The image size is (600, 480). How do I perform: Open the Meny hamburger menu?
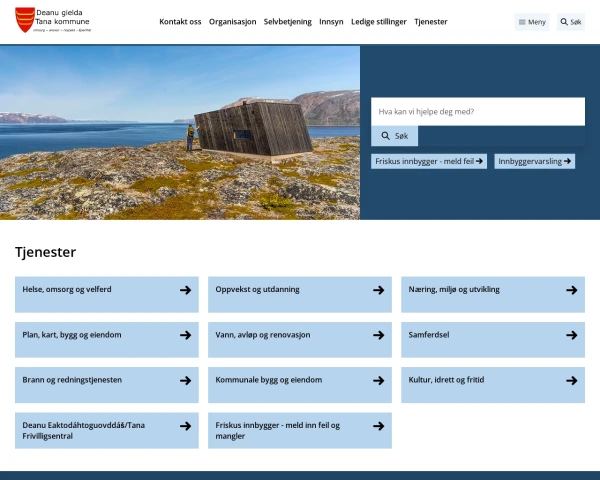532,22
